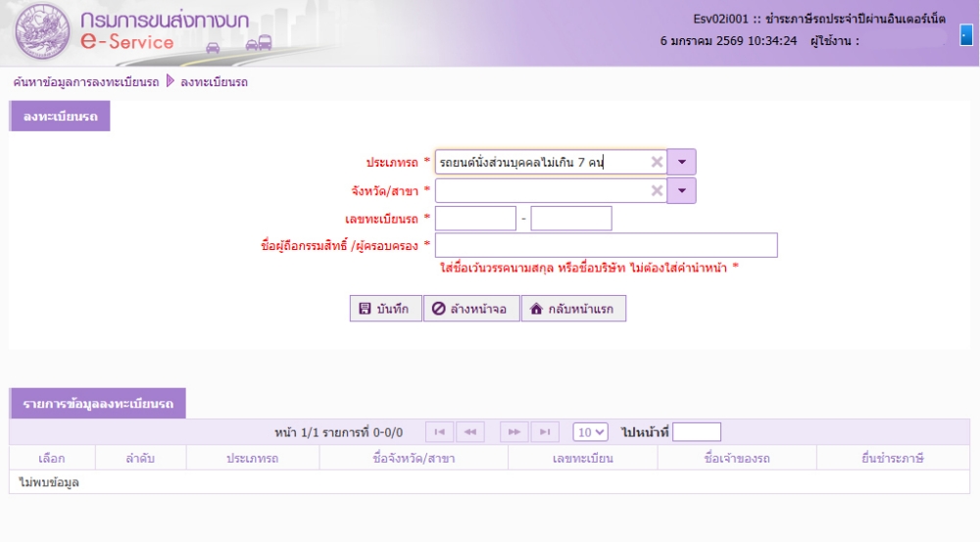
Task: Click the ลงทะเบียนรถ breadcrumb item
Action: pyautogui.click(x=214, y=82)
